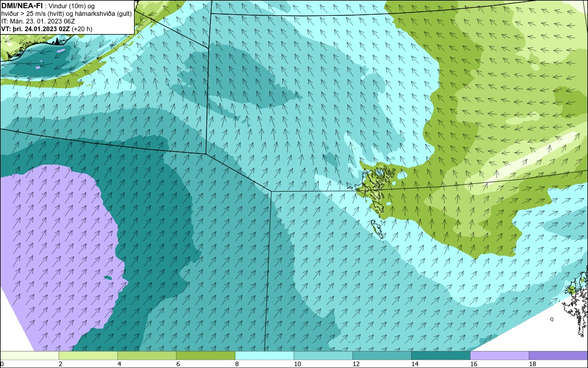This screenshot has height=368, width=588.
Task: Click the legend scale label '18'
Action: coord(532,364)
